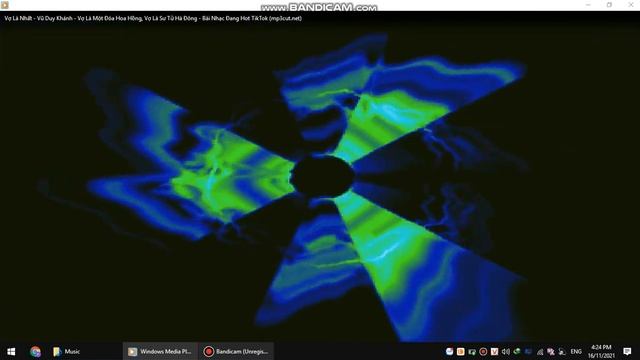The height and width of the screenshot is (360, 640).
Task: Open the network signal tray icon
Action: 540,352
